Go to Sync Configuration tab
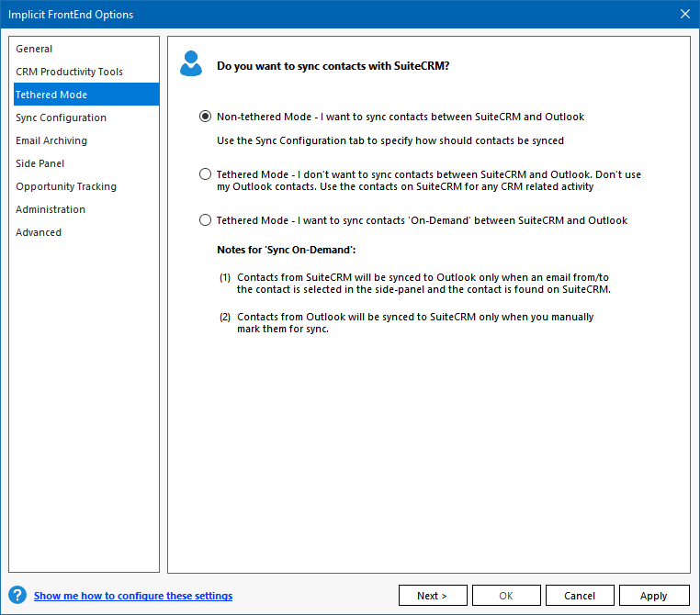Screen dimensions: 700x615 coord(61,117)
